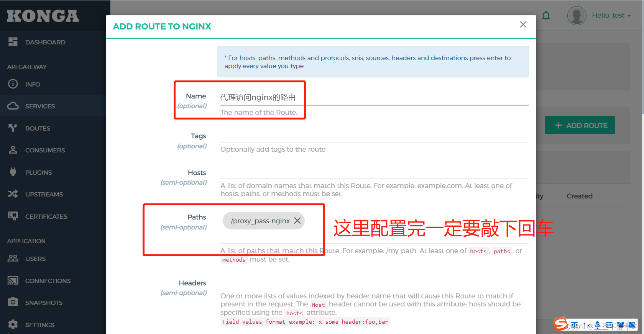The height and width of the screenshot is (334, 644).
Task: Open PLUGINS page from sidebar
Action: [x=38, y=172]
